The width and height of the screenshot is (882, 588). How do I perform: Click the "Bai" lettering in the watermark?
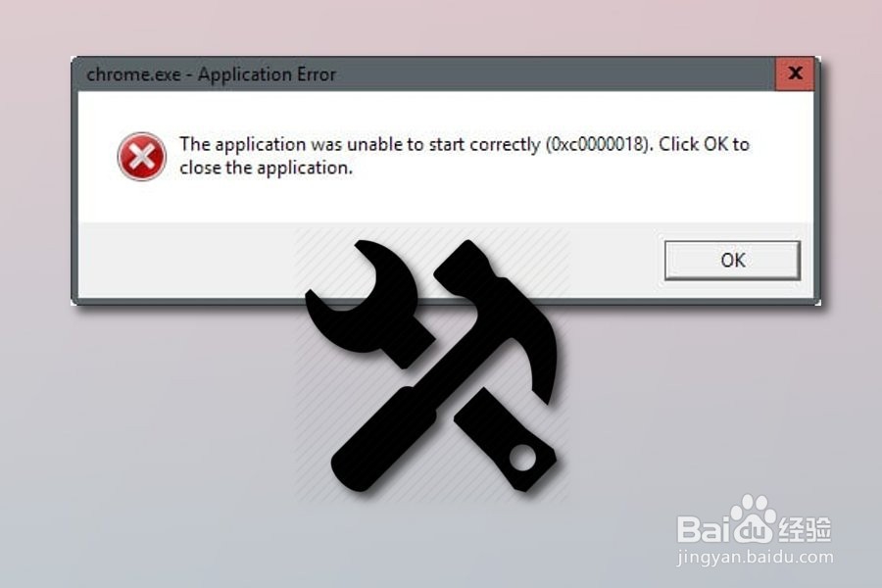(x=704, y=529)
